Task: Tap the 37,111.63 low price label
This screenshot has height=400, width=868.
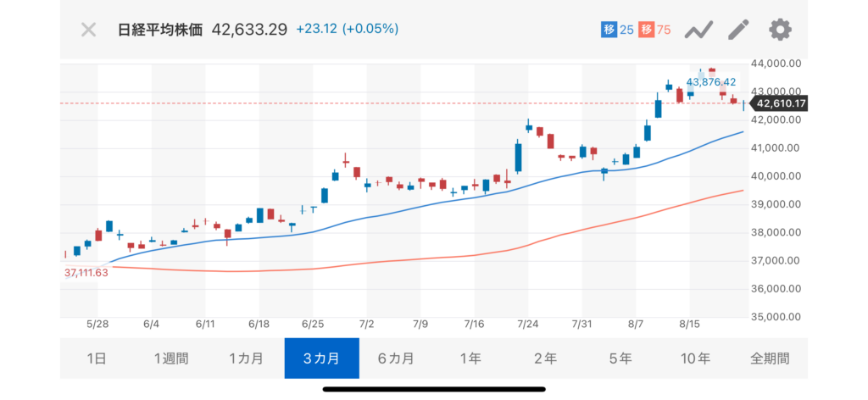Action: point(86,272)
